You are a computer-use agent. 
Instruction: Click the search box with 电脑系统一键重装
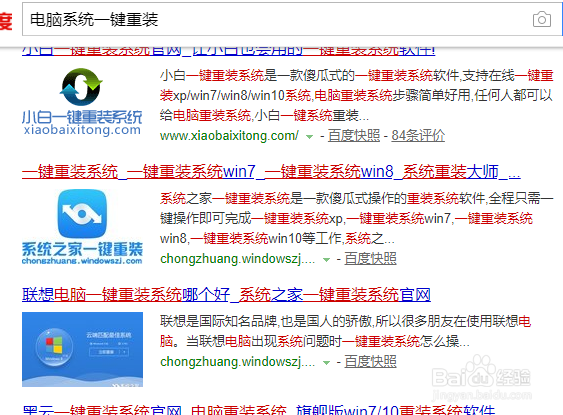pyautogui.click(x=292, y=19)
